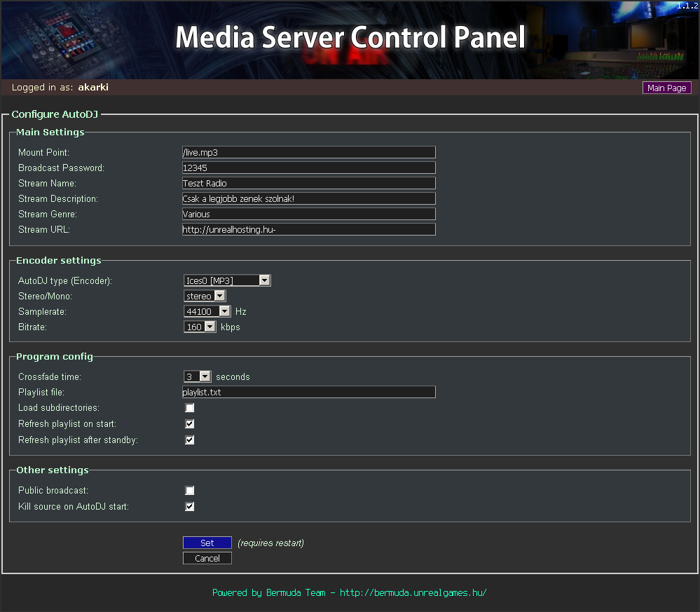Navigate back using the Main Page button
The image size is (700, 612).
pos(666,87)
